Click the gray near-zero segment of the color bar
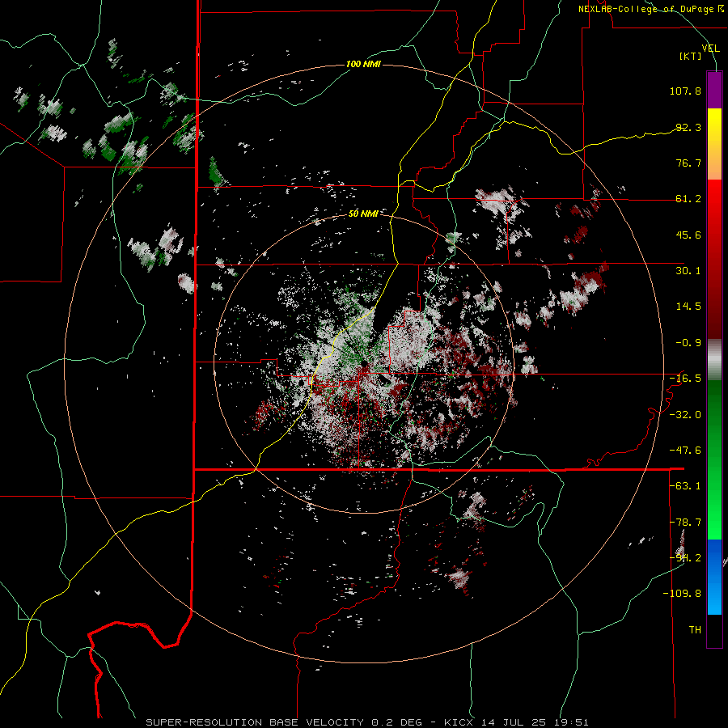 (x=714, y=360)
